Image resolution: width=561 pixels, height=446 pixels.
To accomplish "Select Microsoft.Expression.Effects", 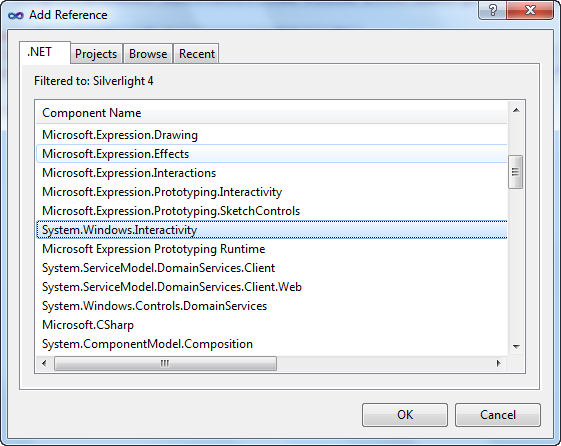I will 271,154.
